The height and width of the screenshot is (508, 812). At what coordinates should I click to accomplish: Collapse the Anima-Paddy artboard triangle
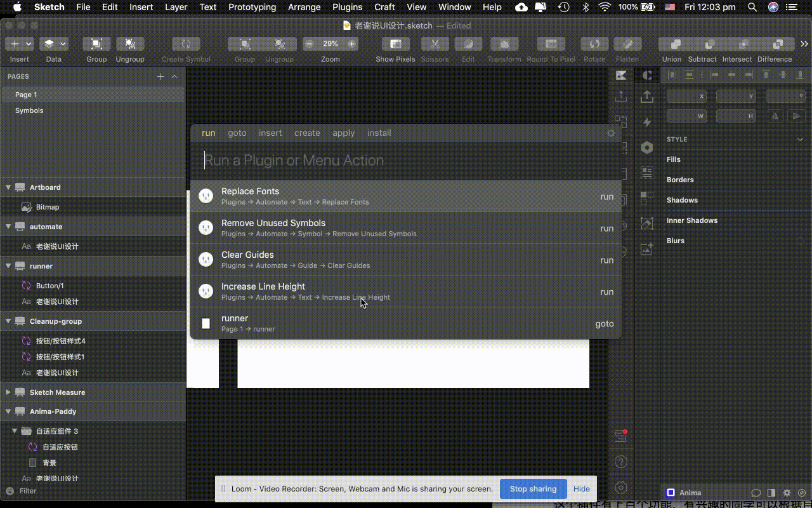[8, 411]
